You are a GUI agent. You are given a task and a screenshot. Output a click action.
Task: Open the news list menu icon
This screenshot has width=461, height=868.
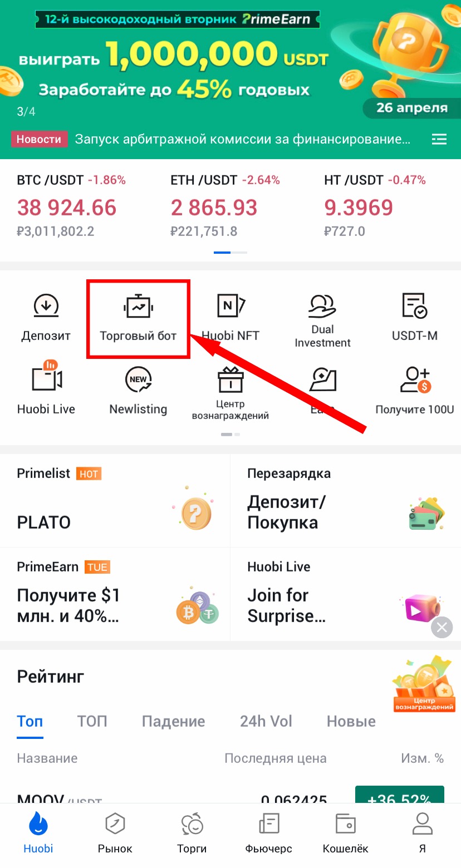(x=439, y=139)
